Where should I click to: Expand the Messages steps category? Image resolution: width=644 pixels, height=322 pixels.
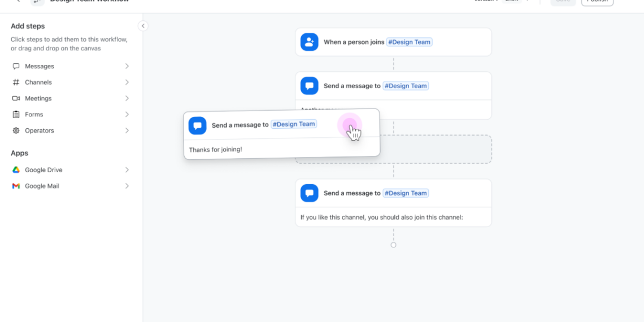tap(127, 66)
